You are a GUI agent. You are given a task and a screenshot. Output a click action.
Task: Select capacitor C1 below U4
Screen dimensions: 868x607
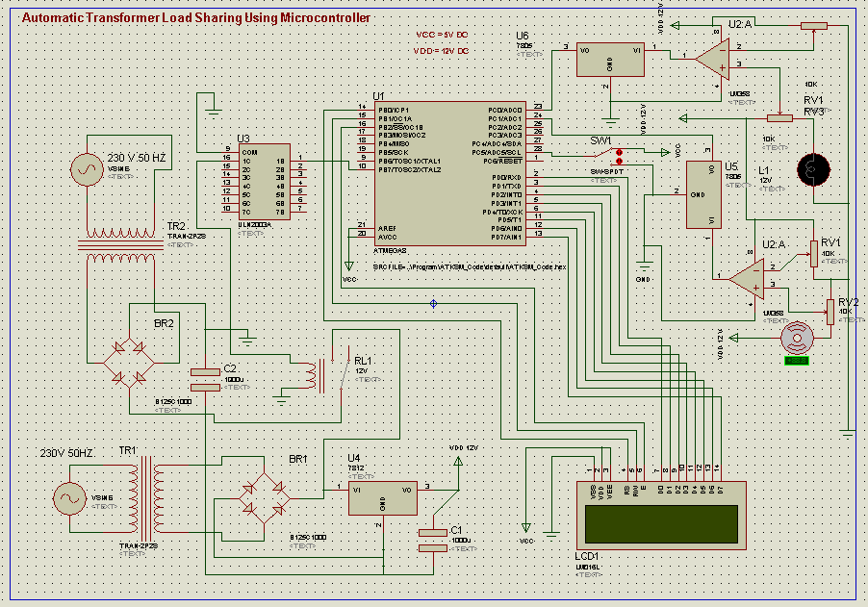(433, 540)
